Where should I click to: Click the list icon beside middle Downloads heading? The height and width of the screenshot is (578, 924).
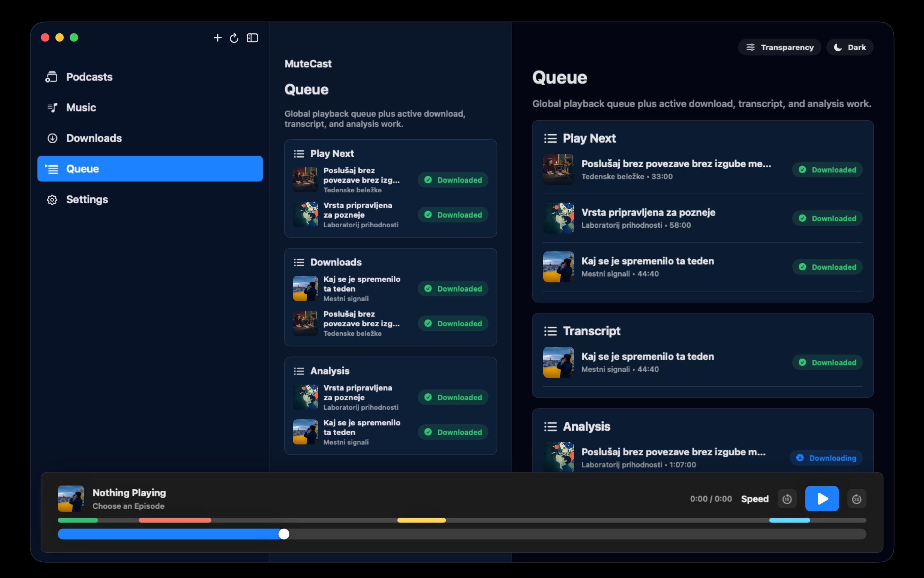click(299, 262)
